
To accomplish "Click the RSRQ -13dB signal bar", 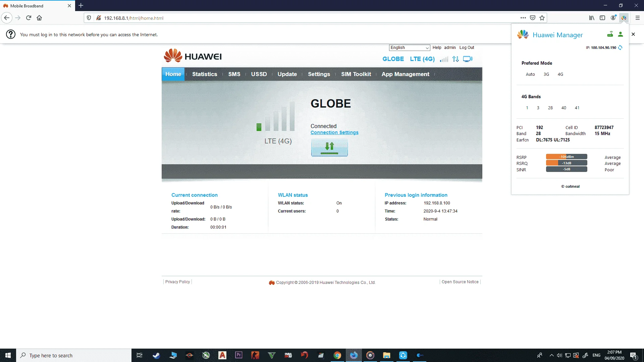I will pyautogui.click(x=567, y=163).
